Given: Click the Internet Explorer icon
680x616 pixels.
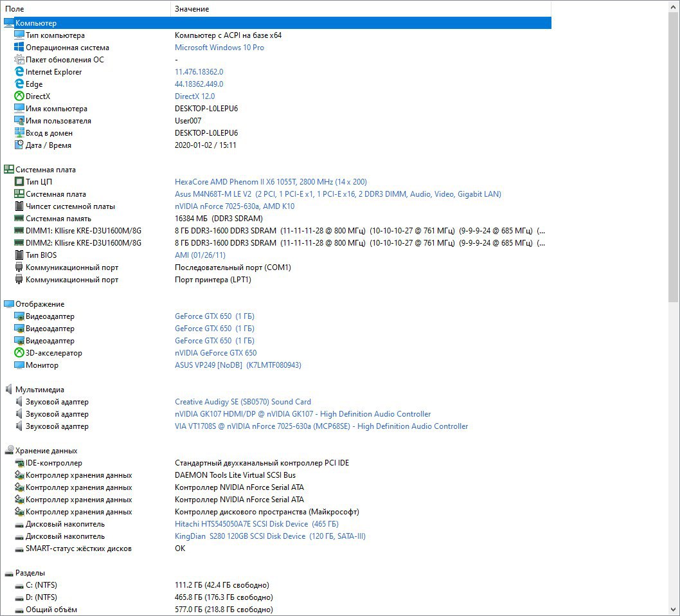Looking at the screenshot, I should click(19, 71).
